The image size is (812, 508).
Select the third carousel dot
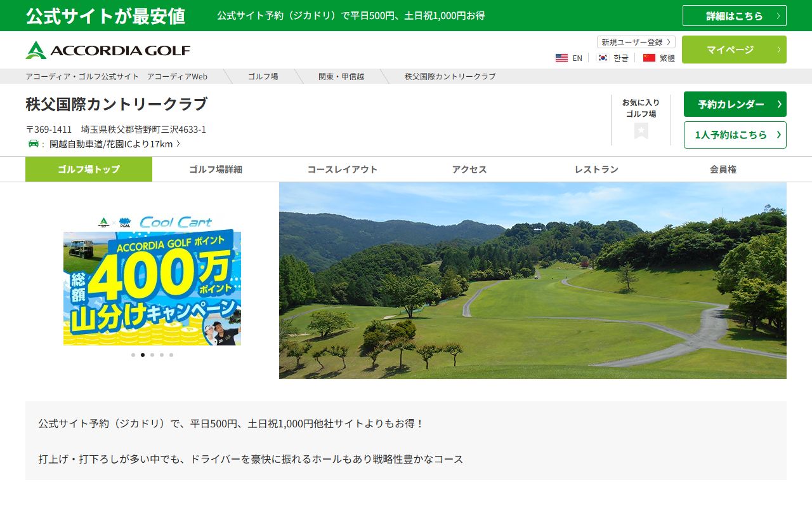(152, 355)
